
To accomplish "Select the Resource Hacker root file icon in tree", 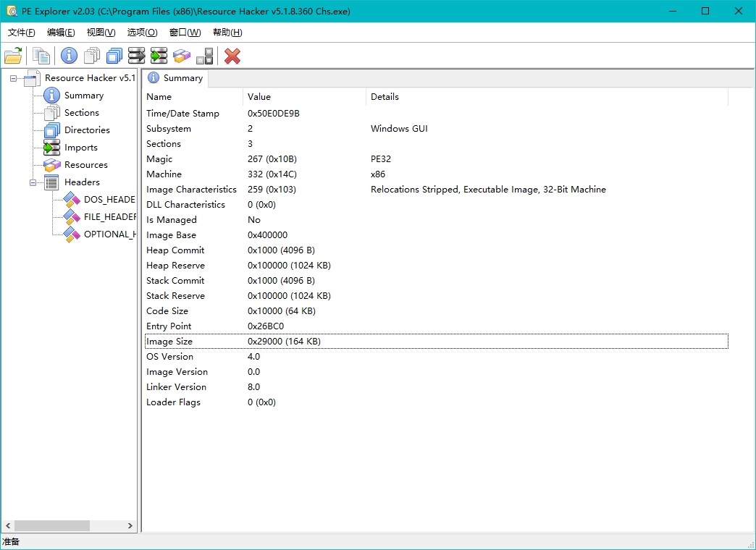I will (33, 78).
